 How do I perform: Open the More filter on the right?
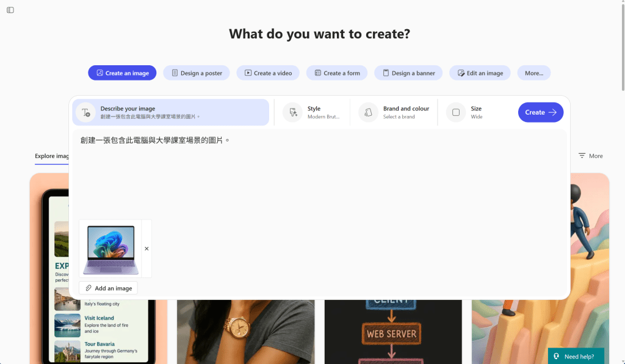[591, 155]
